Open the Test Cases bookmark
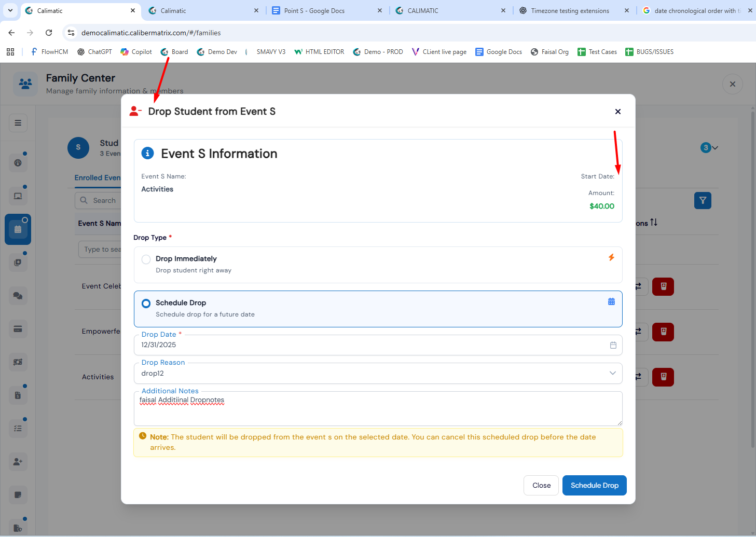 [597, 52]
